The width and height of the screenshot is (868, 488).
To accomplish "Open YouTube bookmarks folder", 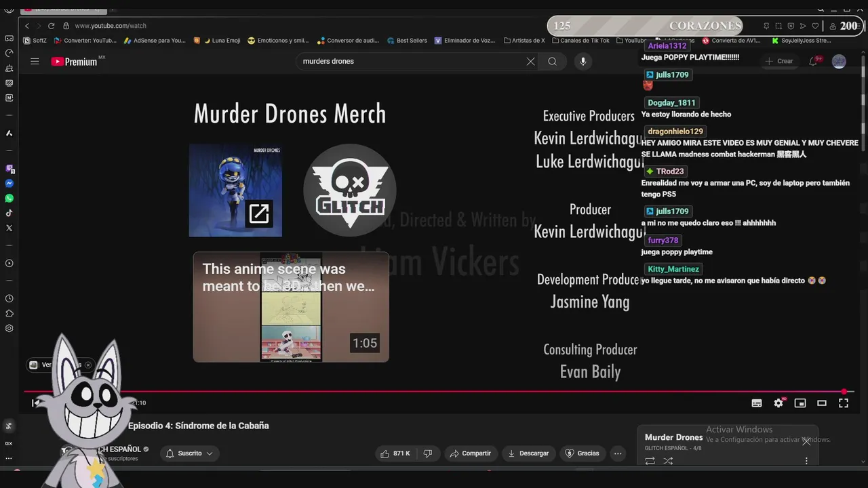I will tap(631, 41).
